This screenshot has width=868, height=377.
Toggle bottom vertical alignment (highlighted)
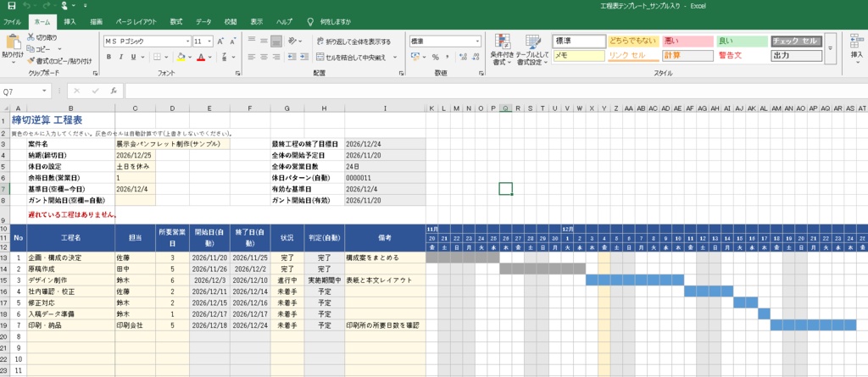(x=277, y=41)
